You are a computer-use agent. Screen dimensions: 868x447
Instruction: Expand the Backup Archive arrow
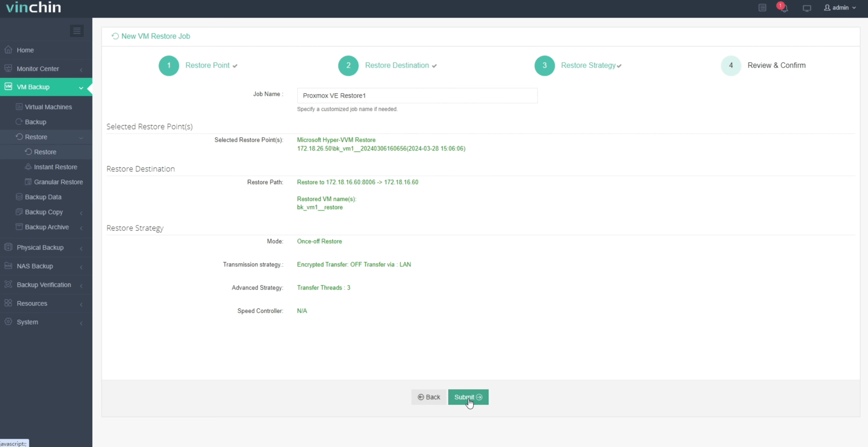pos(81,228)
